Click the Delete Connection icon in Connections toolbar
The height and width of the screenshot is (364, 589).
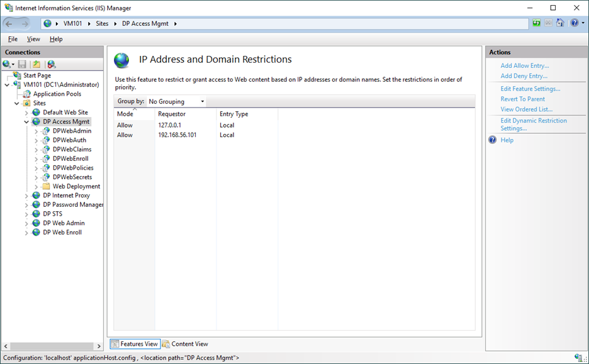tap(52, 64)
